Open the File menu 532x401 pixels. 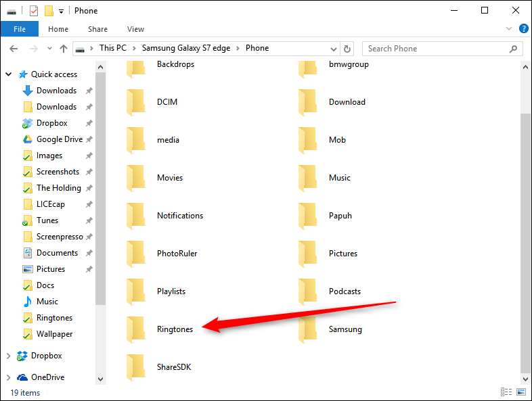pos(20,29)
